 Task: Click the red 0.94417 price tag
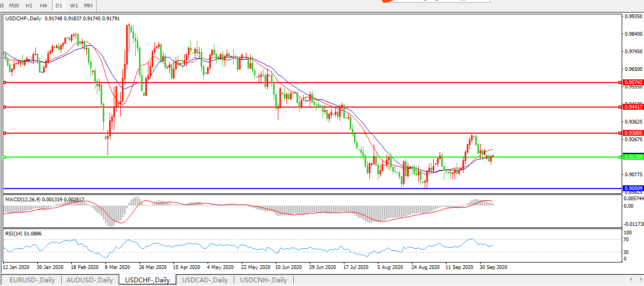633,107
